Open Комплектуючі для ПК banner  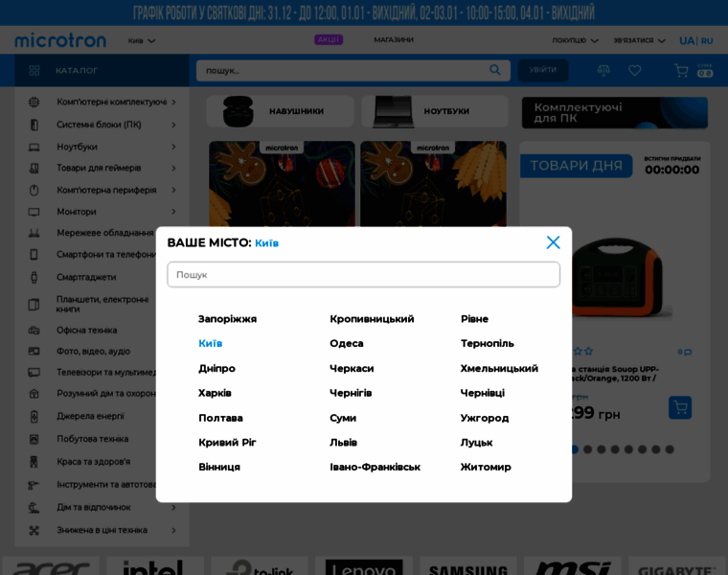[615, 112]
